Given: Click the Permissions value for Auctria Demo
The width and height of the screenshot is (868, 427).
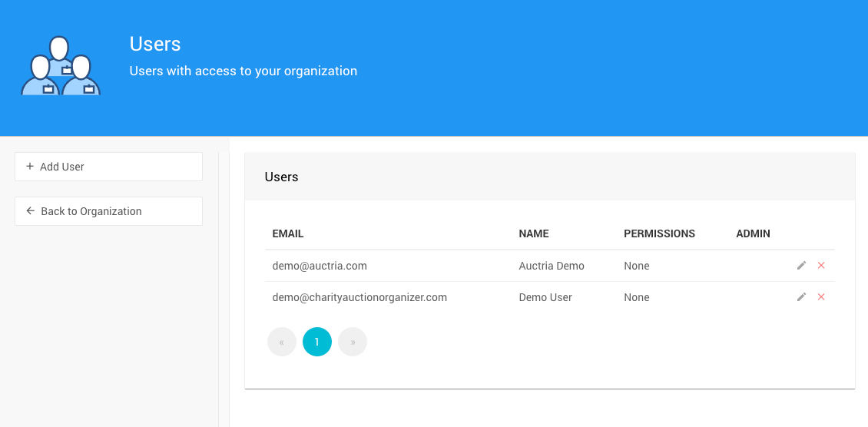Looking at the screenshot, I should (x=637, y=266).
